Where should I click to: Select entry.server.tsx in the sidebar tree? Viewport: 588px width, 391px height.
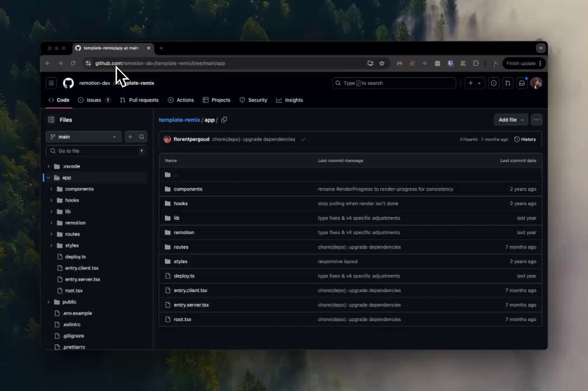tap(82, 280)
